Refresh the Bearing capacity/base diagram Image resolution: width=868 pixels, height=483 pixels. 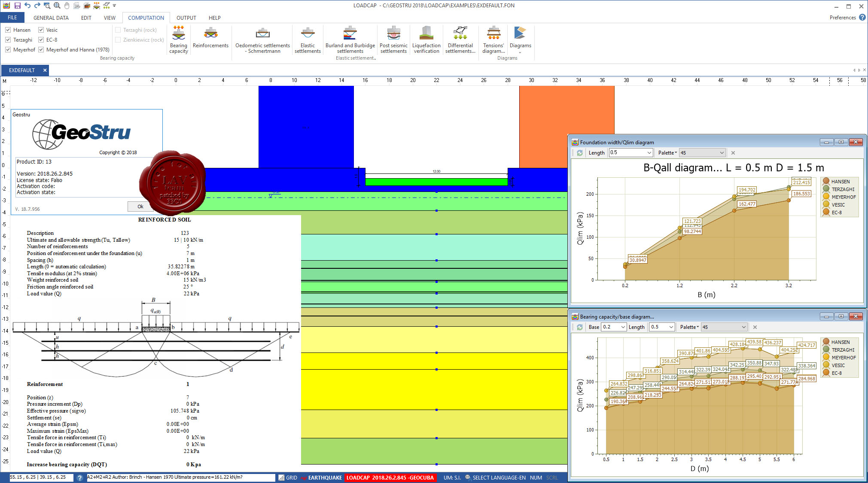579,327
